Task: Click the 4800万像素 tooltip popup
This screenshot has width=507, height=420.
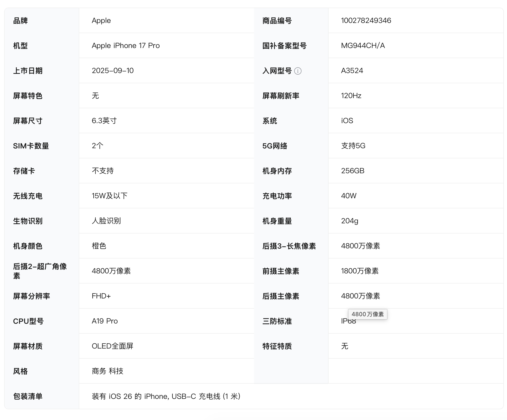Action: [367, 314]
